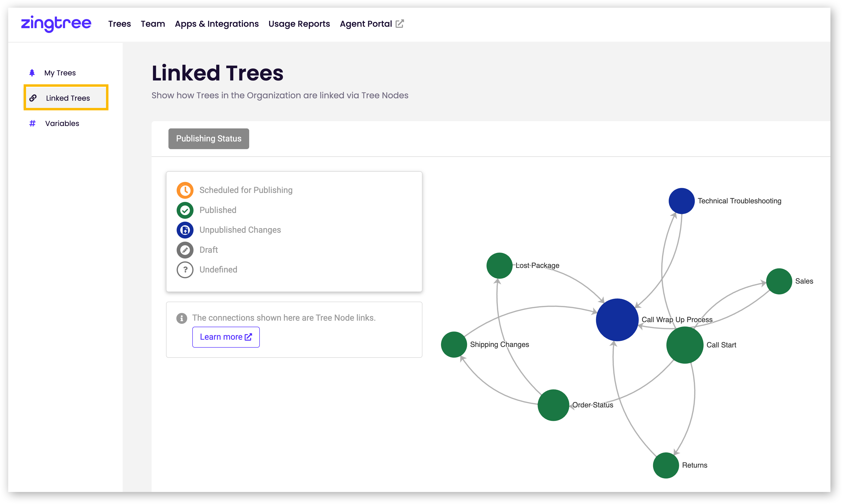Click the Undefined question mark icon
This screenshot has width=842, height=504.
pyautogui.click(x=185, y=270)
